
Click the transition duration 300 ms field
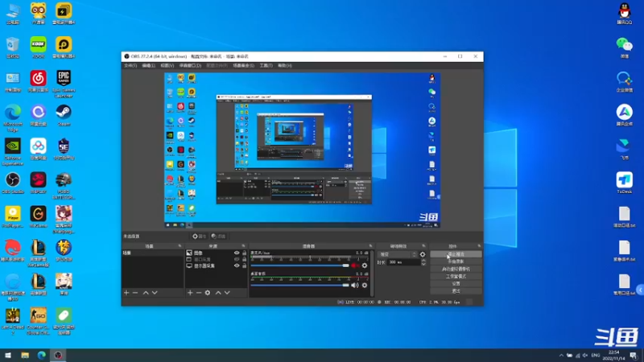point(404,262)
